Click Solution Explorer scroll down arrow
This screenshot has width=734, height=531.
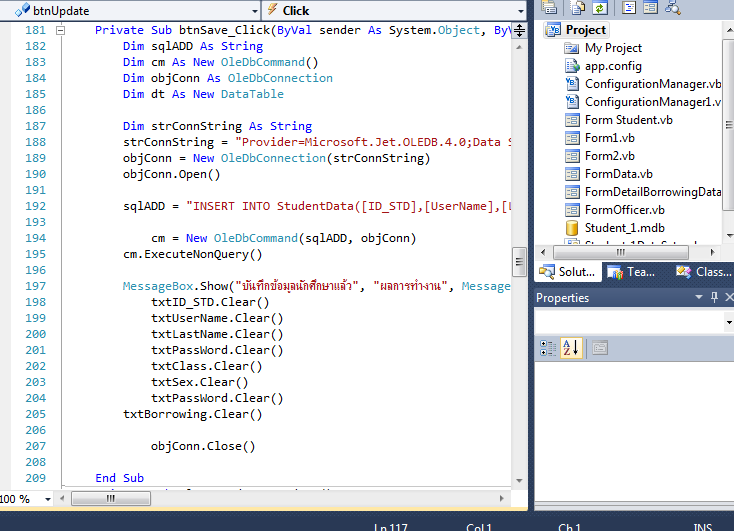(729, 235)
